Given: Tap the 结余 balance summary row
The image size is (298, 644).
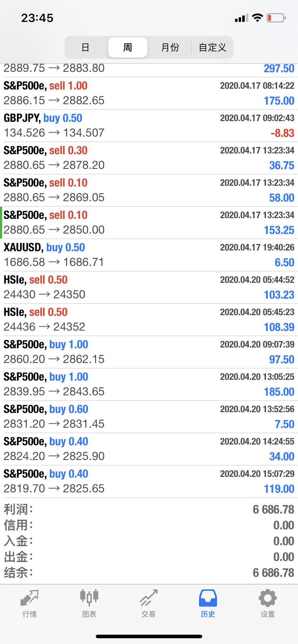Looking at the screenshot, I should click(x=149, y=573).
